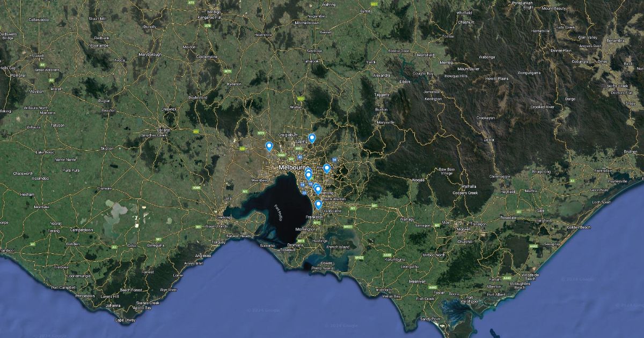The height and width of the screenshot is (338, 644).
Task: Select the Ballarat place label
Action: [x=163, y=130]
